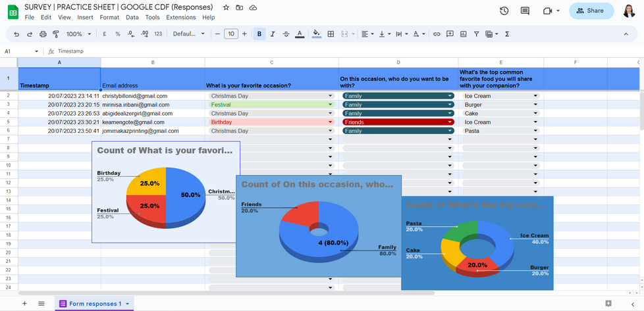
Task: Click the font size input field
Action: [x=231, y=34]
